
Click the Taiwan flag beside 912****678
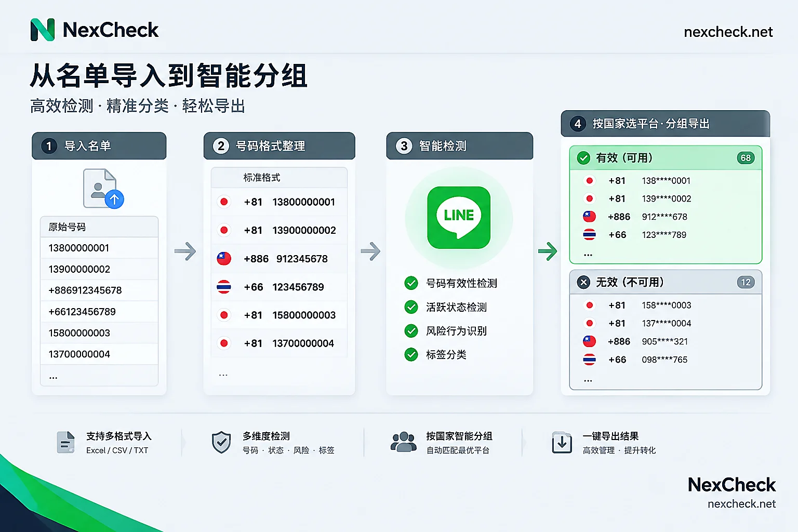tap(589, 217)
